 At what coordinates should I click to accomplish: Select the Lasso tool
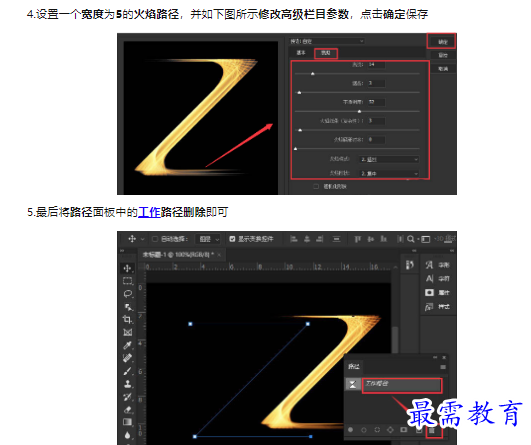point(128,294)
